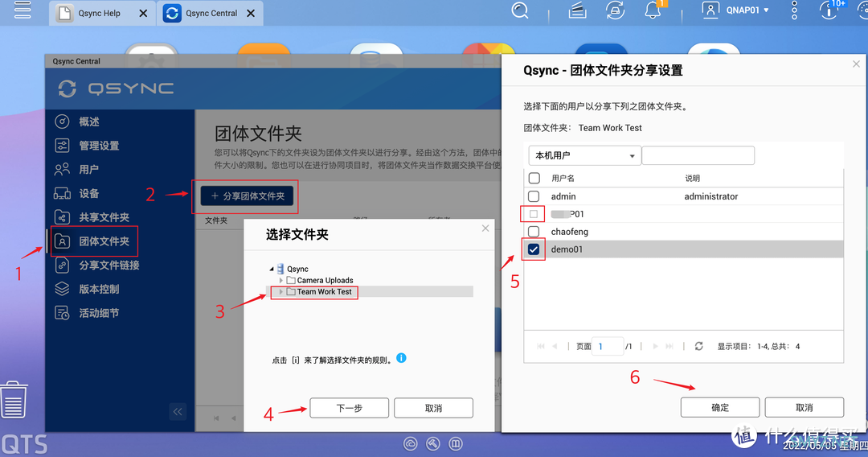The height and width of the screenshot is (457, 868).
Task: Select the Team Work Test folder
Action: 325,291
